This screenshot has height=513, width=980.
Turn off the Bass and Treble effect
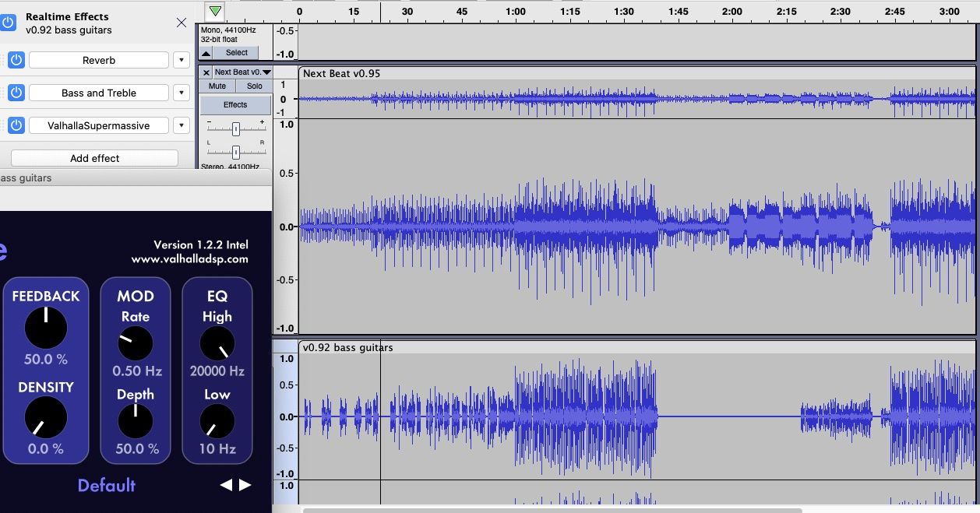click(x=16, y=93)
